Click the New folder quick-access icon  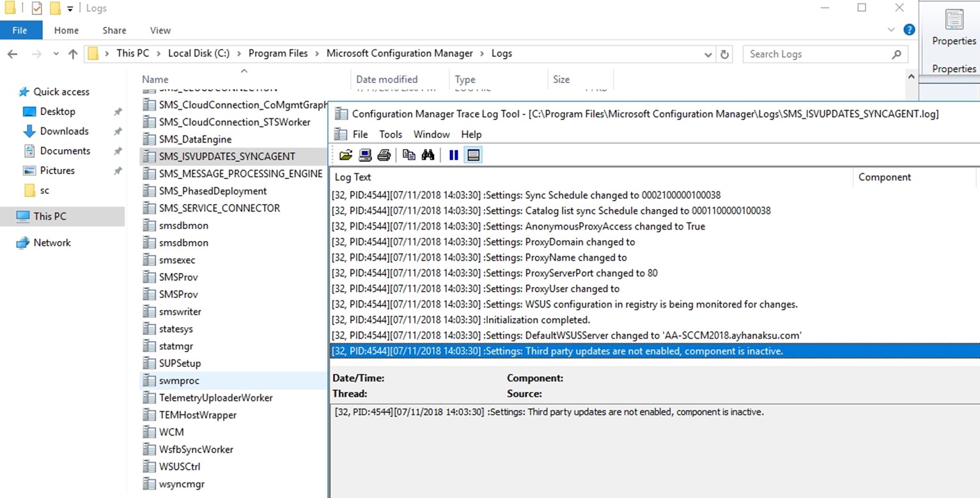pos(55,8)
